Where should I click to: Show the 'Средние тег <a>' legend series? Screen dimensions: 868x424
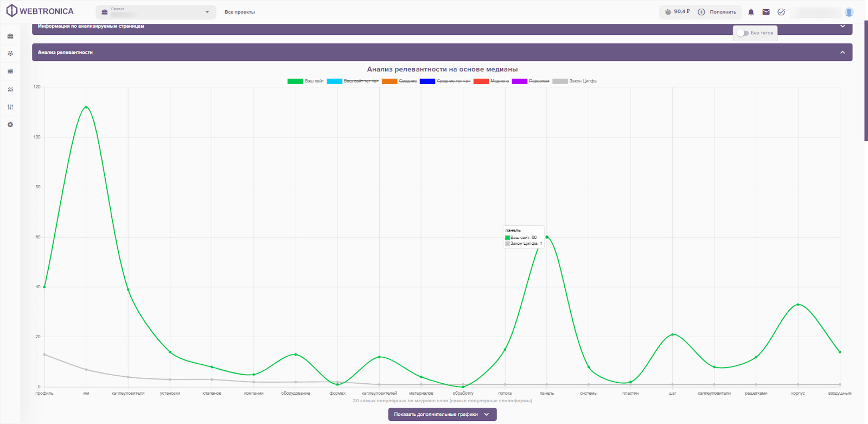(445, 81)
